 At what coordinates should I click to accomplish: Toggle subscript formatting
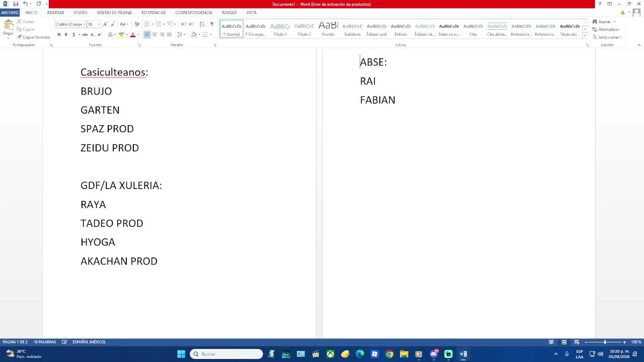(93, 35)
